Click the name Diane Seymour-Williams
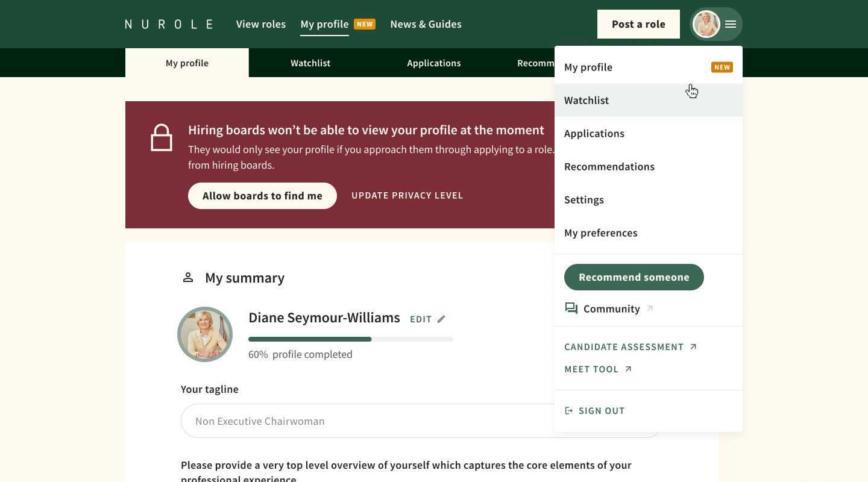Image resolution: width=868 pixels, height=482 pixels. (x=324, y=318)
